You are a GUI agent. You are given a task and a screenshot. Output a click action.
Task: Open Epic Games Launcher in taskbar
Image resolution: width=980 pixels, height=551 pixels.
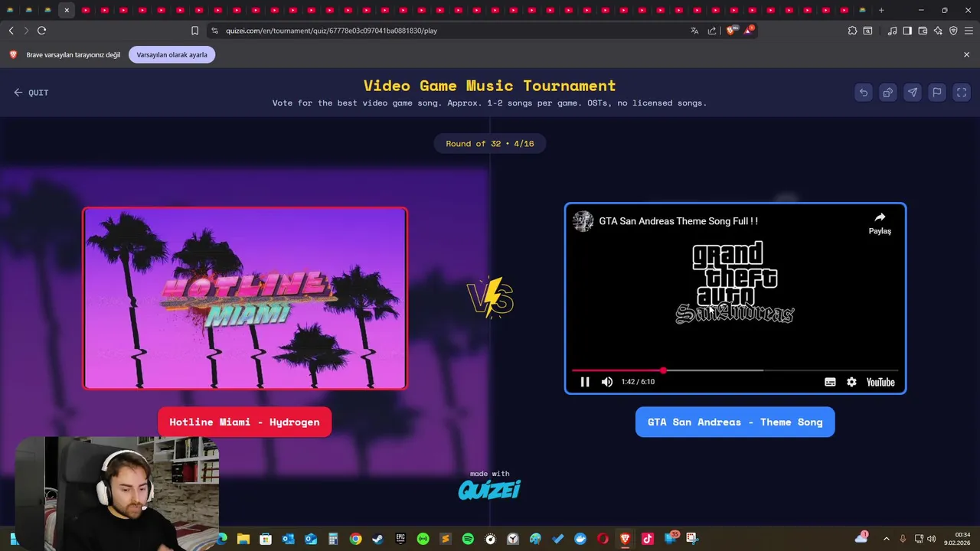pyautogui.click(x=400, y=539)
